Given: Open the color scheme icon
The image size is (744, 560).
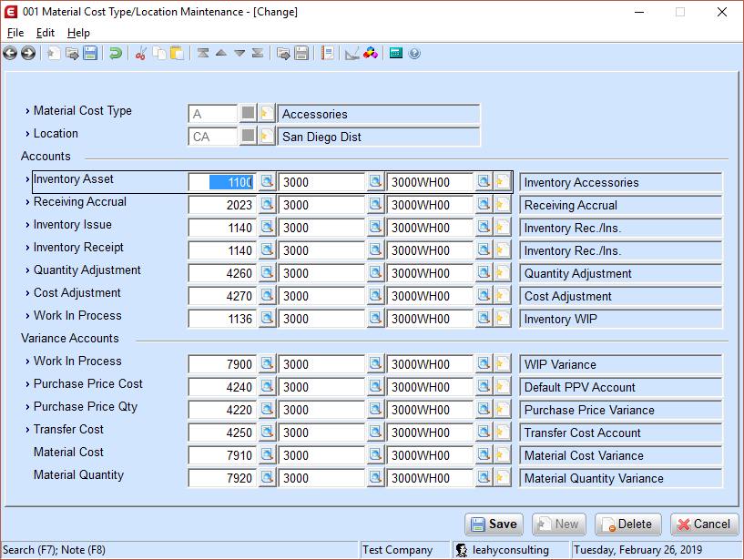Looking at the screenshot, I should click(371, 53).
